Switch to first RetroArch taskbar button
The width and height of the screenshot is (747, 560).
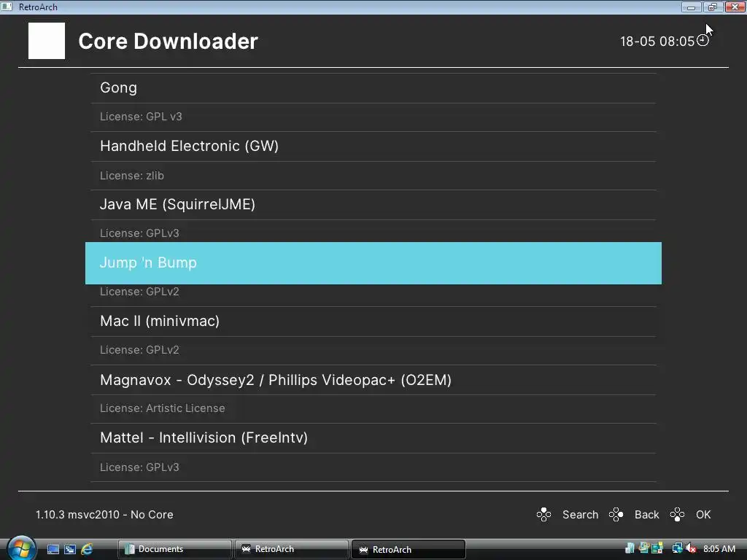click(292, 549)
